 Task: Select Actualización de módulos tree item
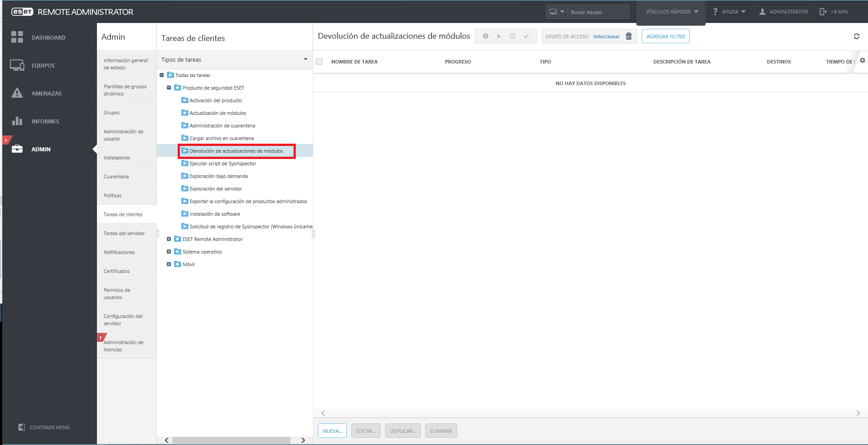218,113
